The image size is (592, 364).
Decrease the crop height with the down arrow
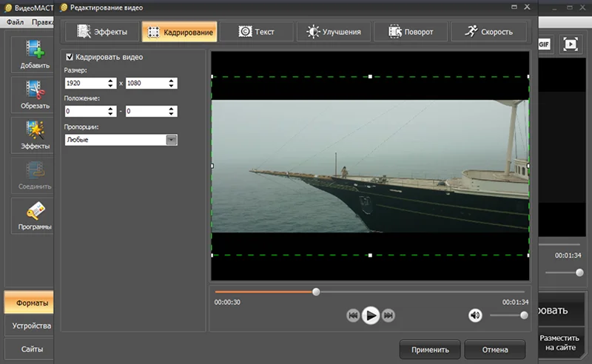click(x=172, y=86)
